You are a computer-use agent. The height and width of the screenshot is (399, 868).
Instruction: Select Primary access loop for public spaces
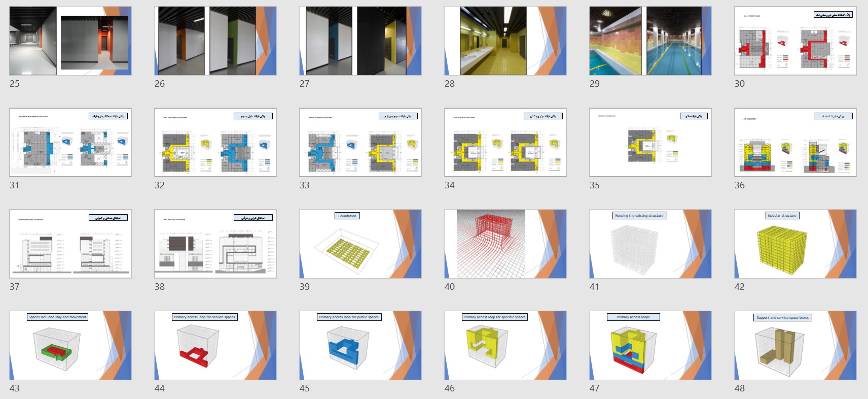tap(360, 346)
